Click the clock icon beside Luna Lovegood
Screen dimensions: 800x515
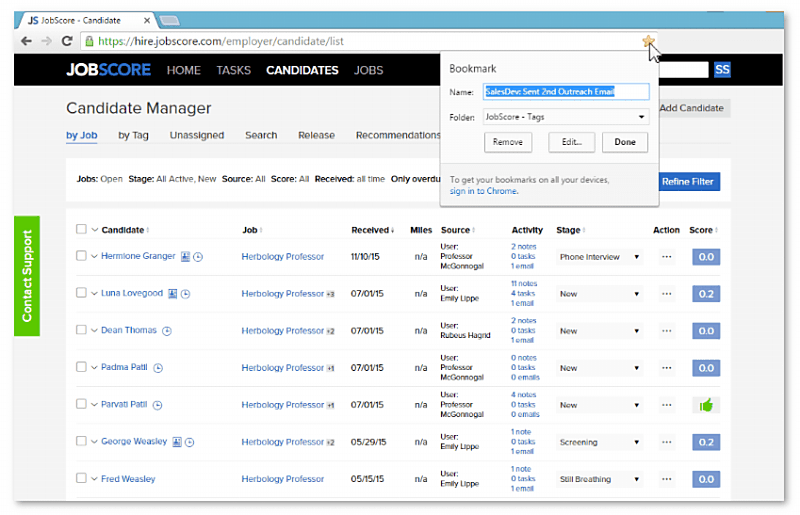tap(185, 293)
